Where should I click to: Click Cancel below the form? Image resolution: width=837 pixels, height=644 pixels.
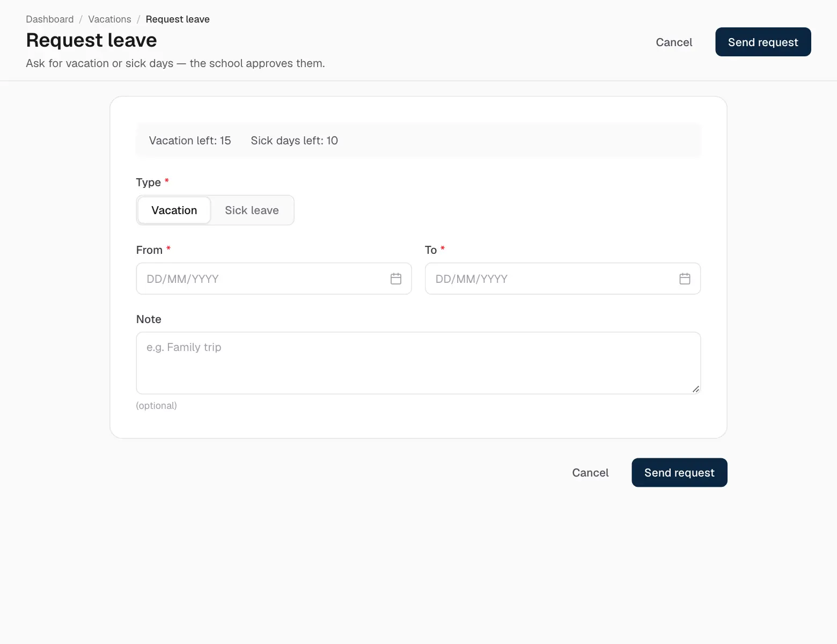pos(590,472)
